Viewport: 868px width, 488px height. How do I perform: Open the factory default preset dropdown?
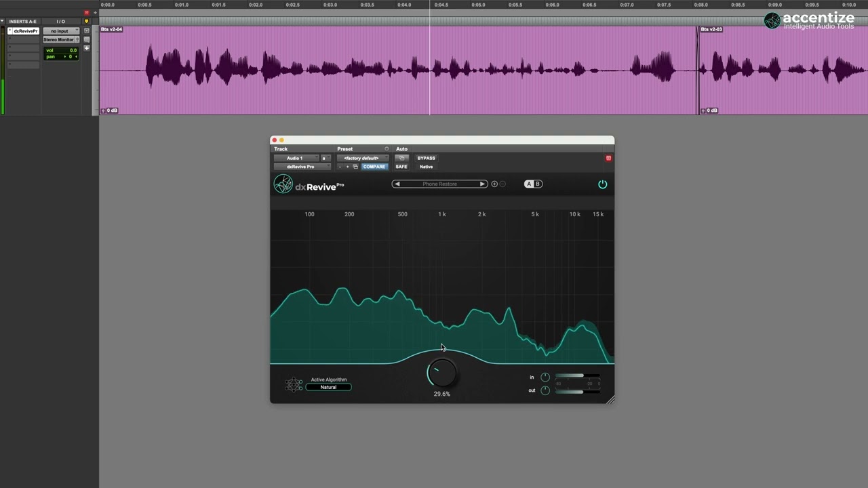pos(363,158)
